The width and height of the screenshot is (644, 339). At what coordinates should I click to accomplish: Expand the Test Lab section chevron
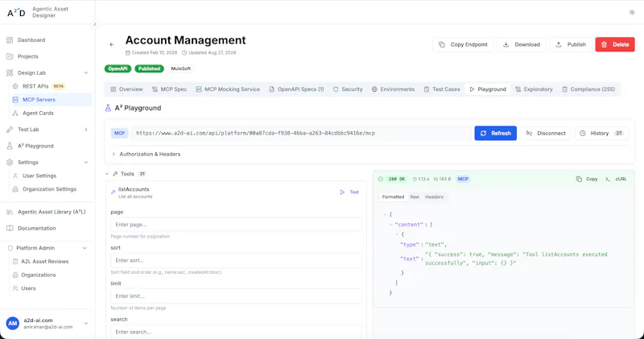tap(86, 130)
